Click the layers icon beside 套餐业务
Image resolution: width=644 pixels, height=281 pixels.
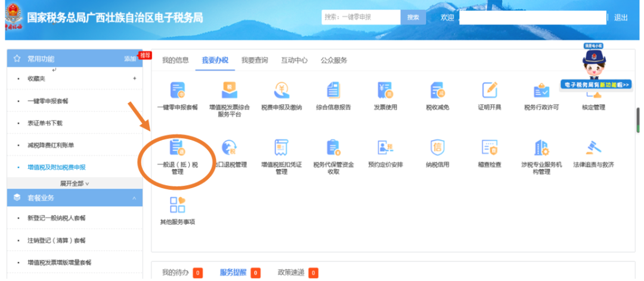coord(17,198)
